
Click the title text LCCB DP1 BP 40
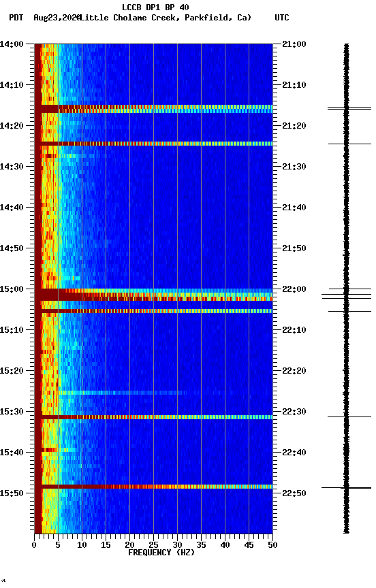coord(155,7)
